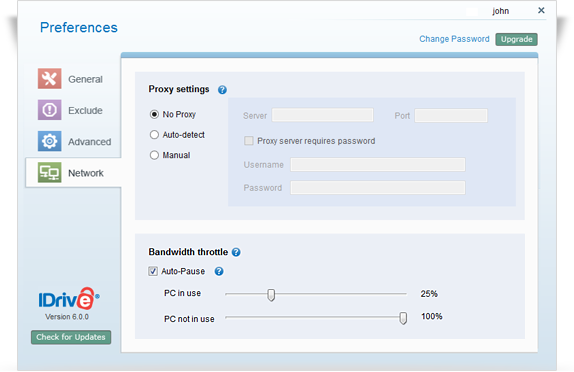Click the PC in use slider handle
574x372 pixels.
(271, 295)
